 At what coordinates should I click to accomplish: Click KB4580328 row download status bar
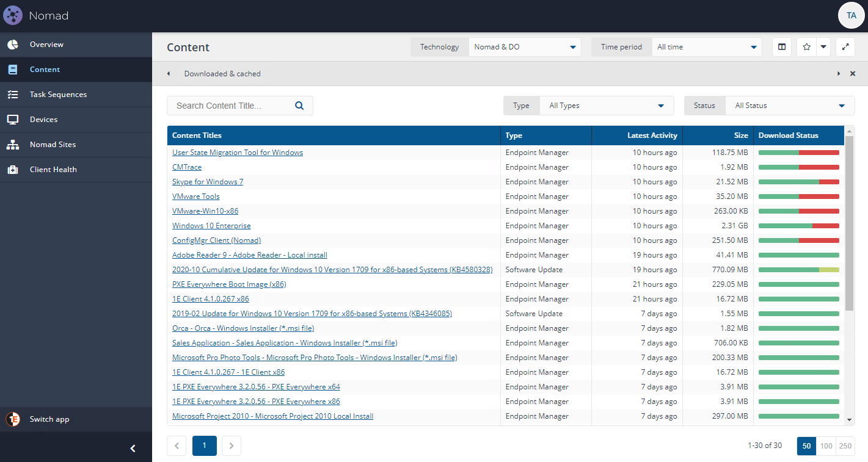(799, 270)
